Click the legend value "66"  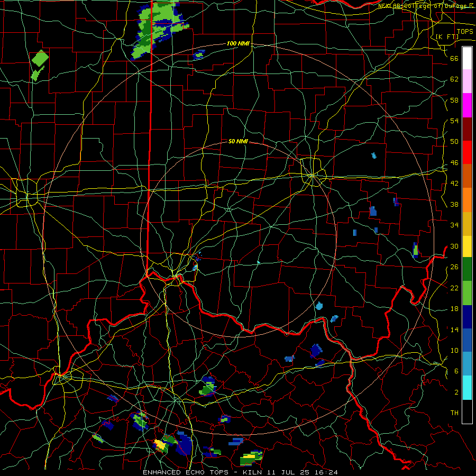pos(454,58)
